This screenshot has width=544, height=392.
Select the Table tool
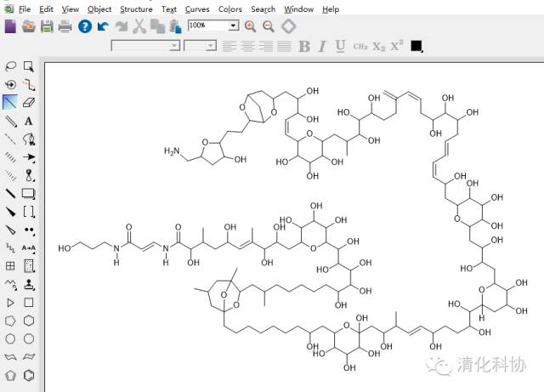[x=10, y=266]
